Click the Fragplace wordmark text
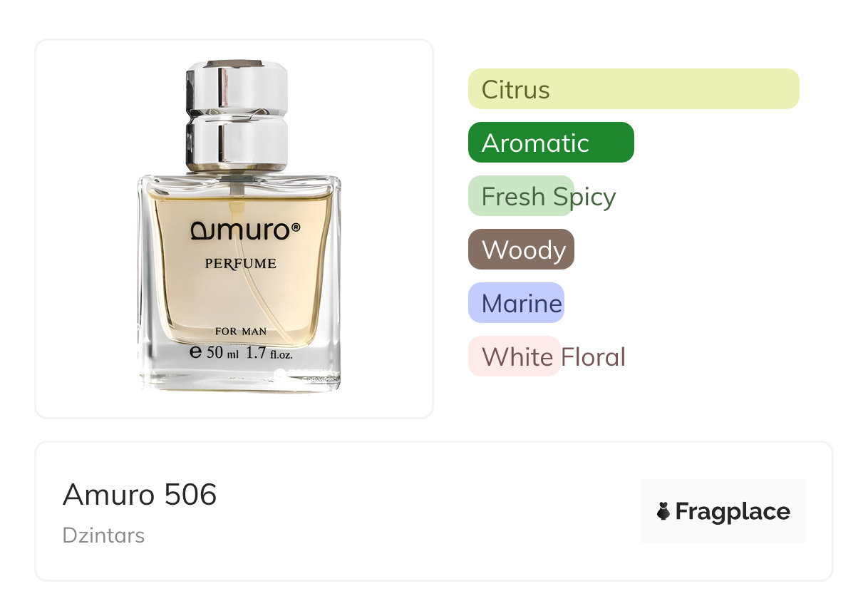Screen dimensions: 868x616 click(x=733, y=511)
